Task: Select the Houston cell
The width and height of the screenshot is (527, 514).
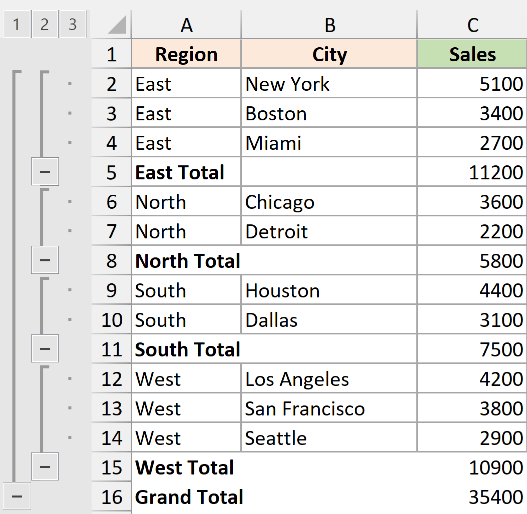Action: 329,290
